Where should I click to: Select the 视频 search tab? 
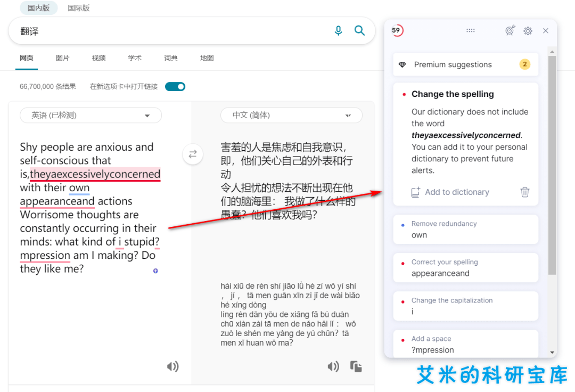tap(98, 58)
